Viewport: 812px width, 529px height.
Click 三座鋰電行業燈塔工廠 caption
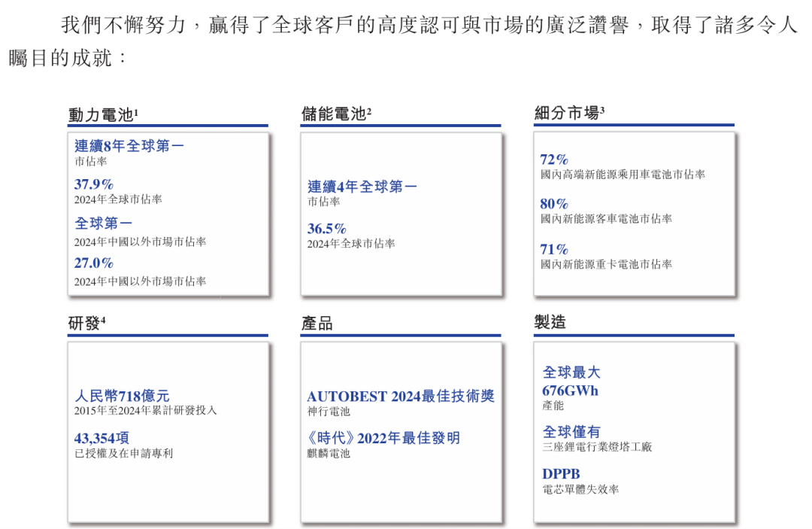coord(597,447)
